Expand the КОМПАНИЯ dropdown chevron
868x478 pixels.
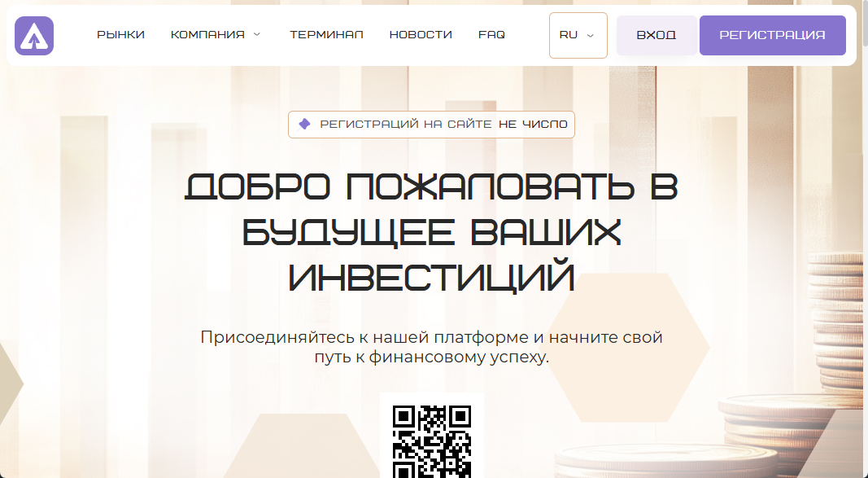(x=257, y=35)
